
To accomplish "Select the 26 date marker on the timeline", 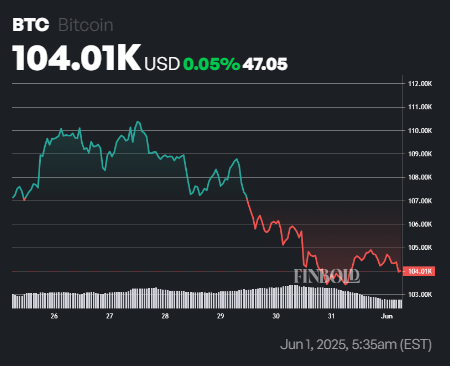I will tap(54, 316).
